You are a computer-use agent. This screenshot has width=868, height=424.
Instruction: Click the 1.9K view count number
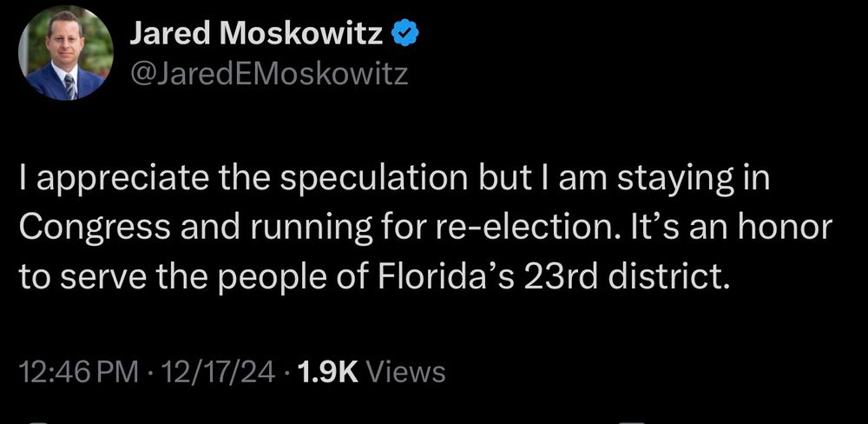328,373
